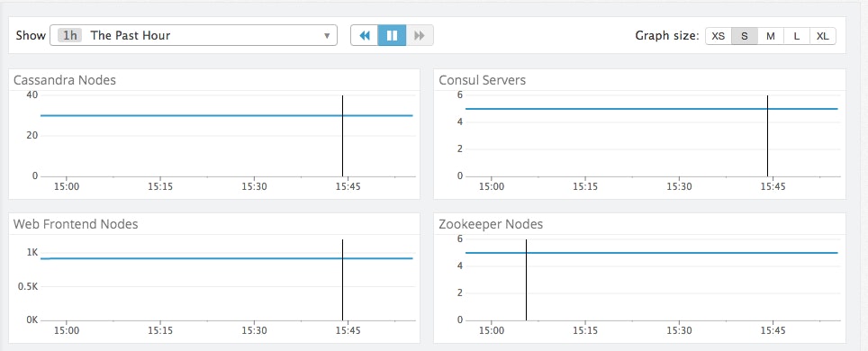Image resolution: width=868 pixels, height=351 pixels.
Task: Click the rewind time-step icon
Action: coord(365,35)
